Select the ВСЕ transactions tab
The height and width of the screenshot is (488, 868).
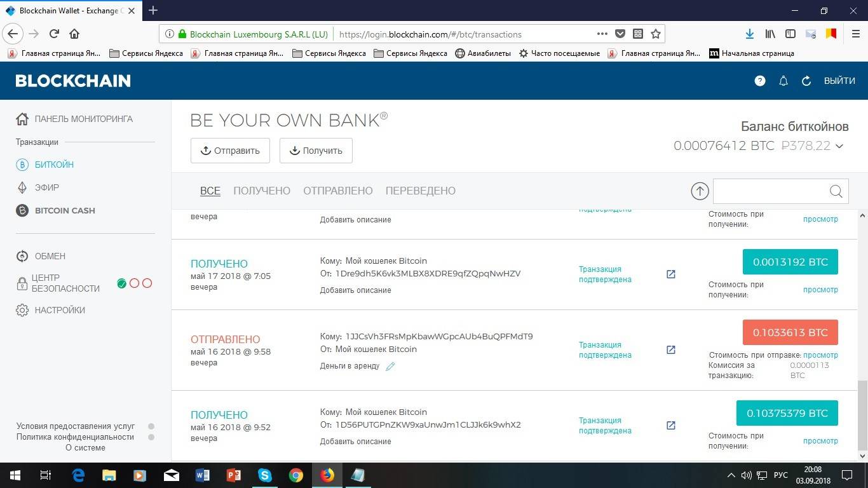210,191
